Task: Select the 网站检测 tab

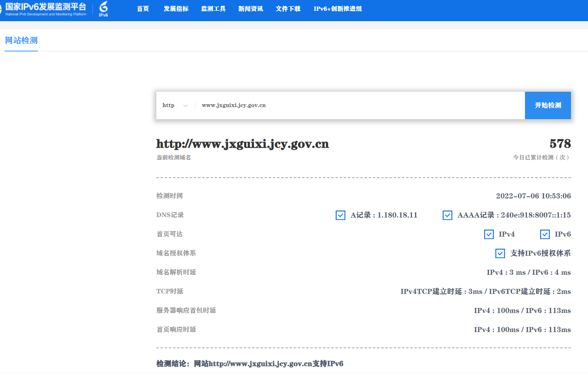Action: point(21,41)
